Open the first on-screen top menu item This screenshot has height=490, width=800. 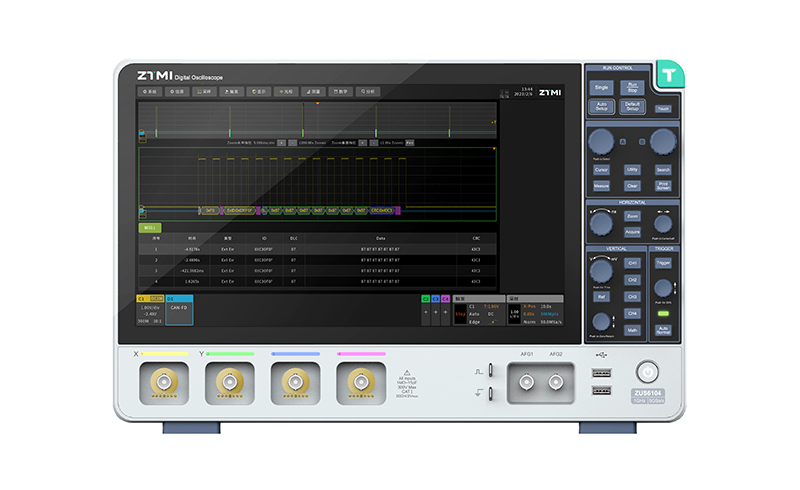pos(150,92)
